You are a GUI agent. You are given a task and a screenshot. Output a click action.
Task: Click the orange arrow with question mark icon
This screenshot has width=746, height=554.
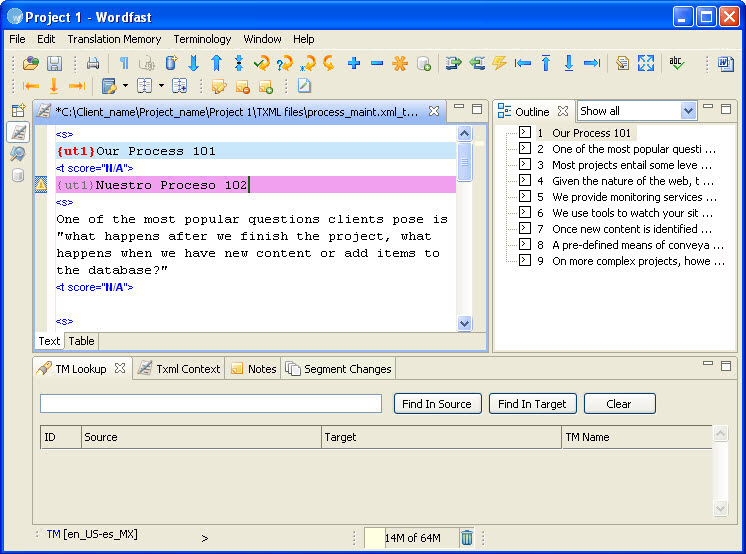[x=285, y=63]
